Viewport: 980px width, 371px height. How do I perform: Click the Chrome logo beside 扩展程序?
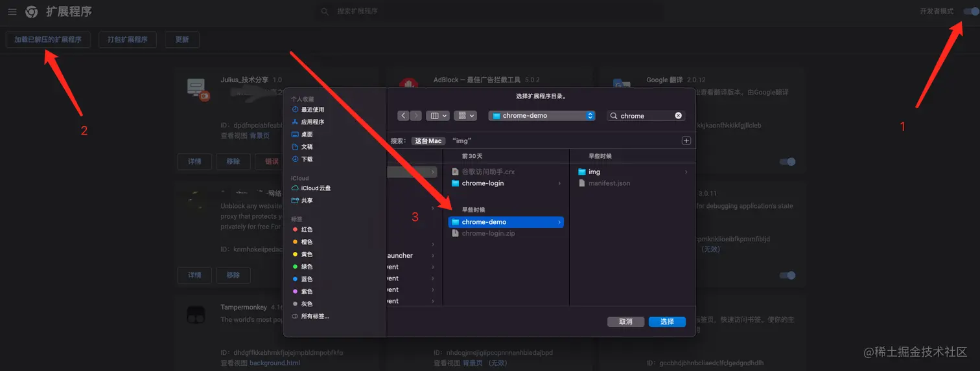pos(31,12)
